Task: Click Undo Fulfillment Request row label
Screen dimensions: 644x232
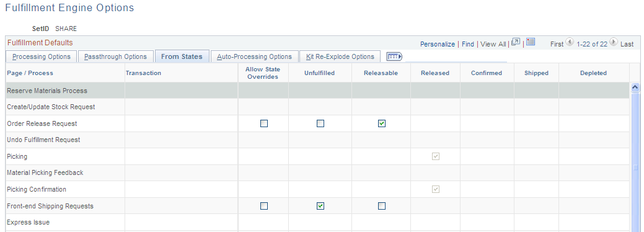Action: (x=43, y=140)
